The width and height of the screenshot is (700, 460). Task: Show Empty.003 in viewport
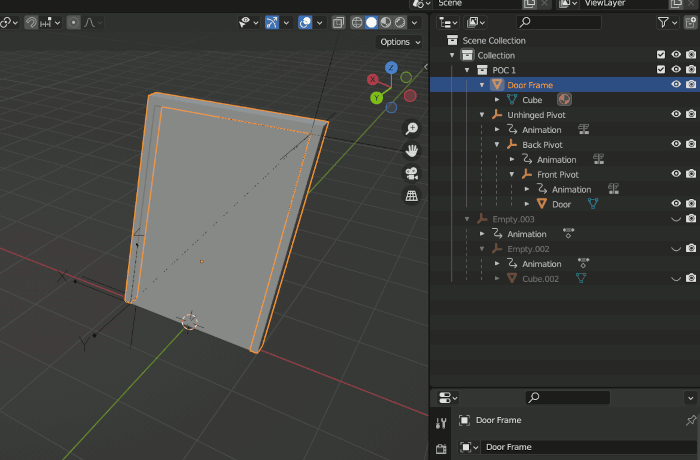pos(676,219)
